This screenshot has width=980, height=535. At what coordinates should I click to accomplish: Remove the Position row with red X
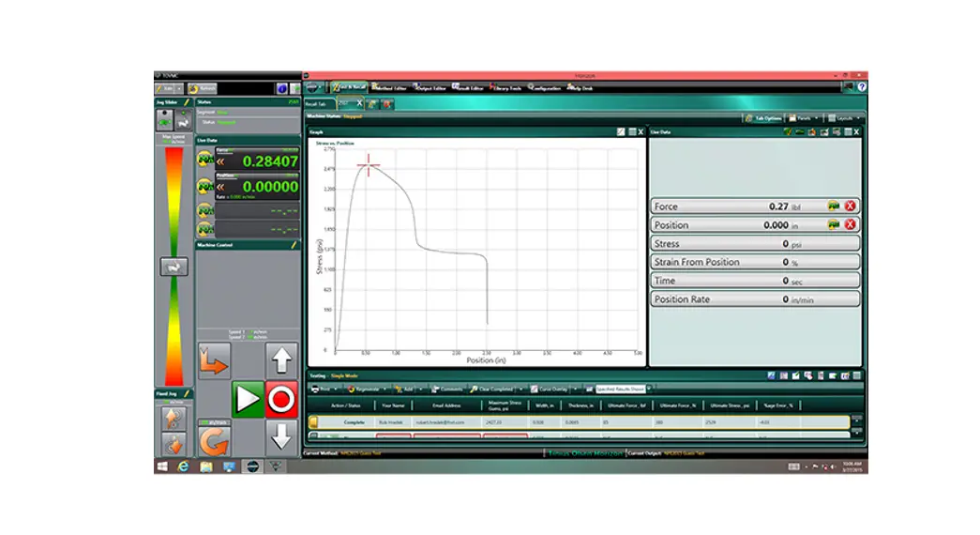pyautogui.click(x=850, y=224)
